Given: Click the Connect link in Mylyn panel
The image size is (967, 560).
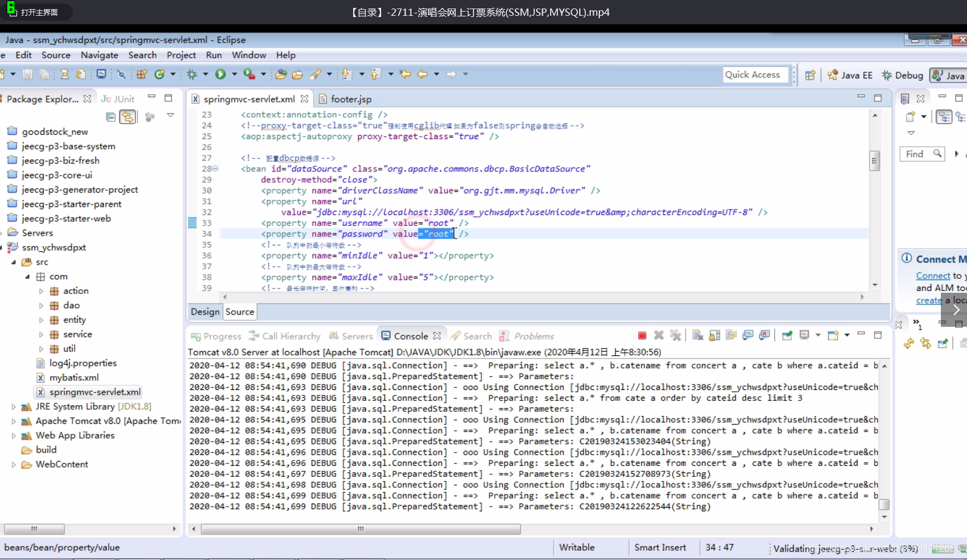Looking at the screenshot, I should [932, 276].
